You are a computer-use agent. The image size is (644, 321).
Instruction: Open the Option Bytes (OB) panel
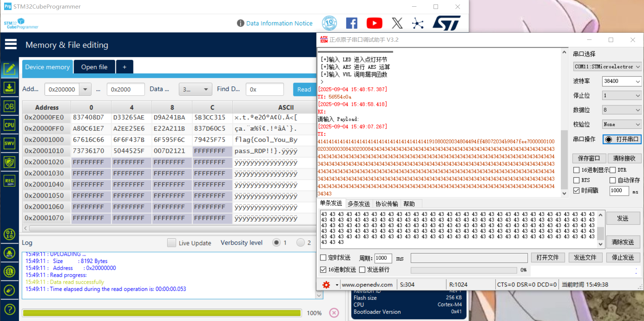[x=9, y=107]
